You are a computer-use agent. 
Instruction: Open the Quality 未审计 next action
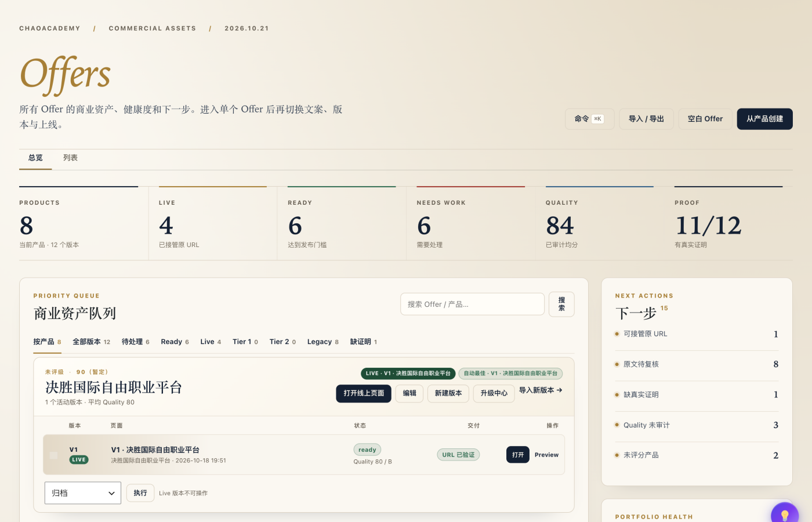697,425
